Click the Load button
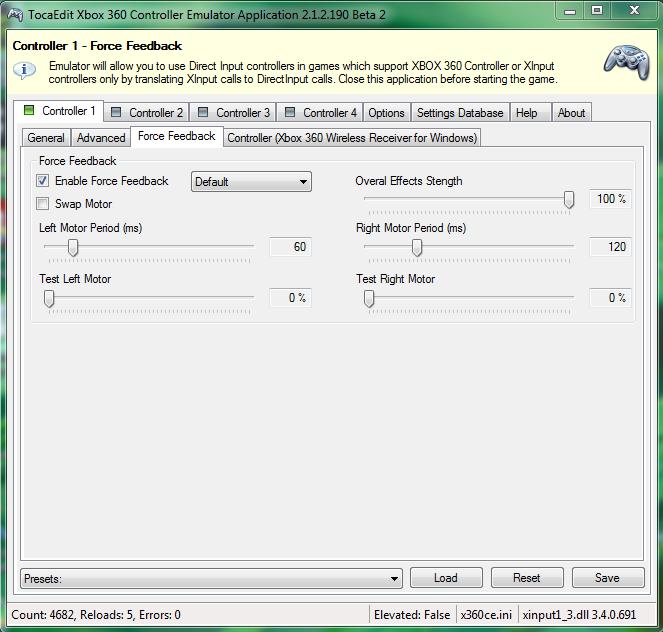The width and height of the screenshot is (663, 632). point(446,578)
